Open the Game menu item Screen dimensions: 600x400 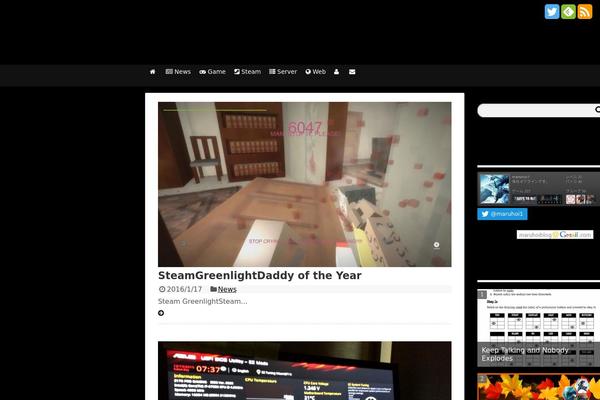[212, 72]
